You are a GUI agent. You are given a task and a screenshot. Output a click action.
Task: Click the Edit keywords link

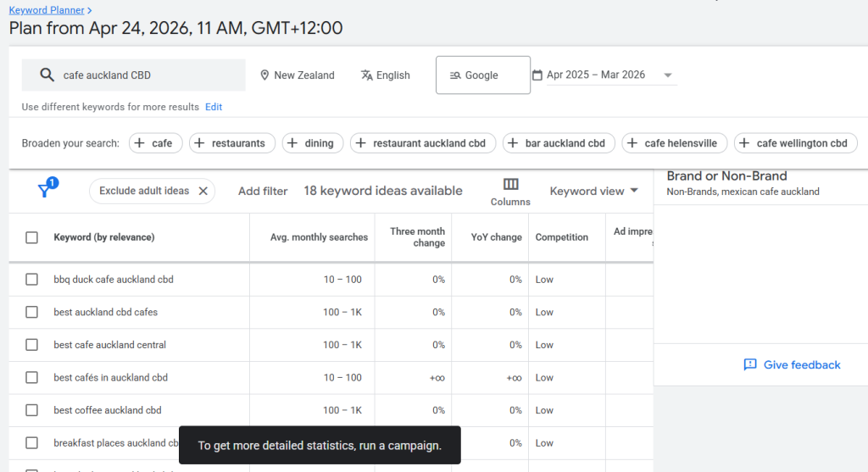click(214, 107)
